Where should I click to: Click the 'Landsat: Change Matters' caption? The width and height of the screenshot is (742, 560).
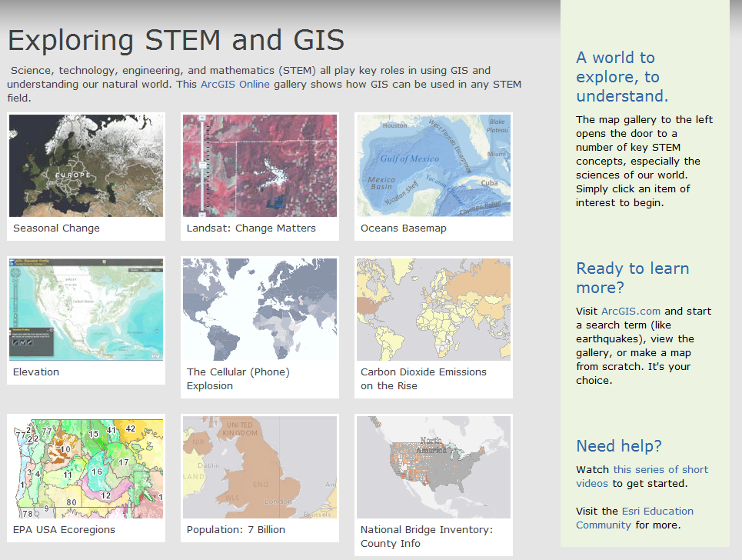251,228
